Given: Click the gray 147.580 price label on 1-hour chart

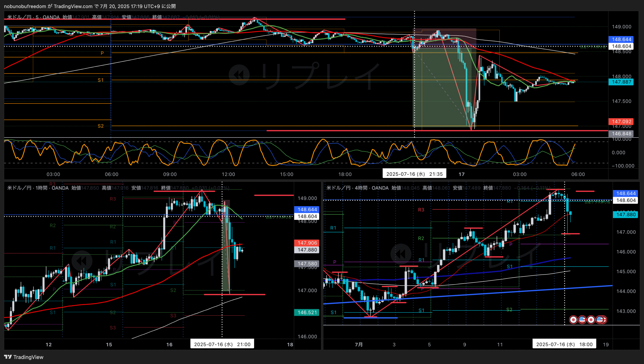Looking at the screenshot, I should pos(307,264).
